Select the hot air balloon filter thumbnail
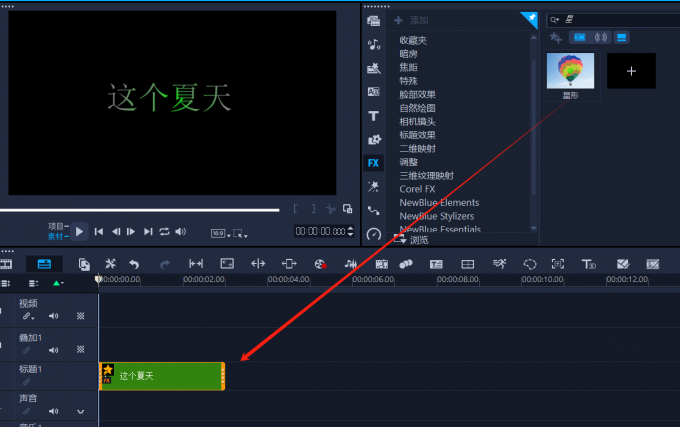This screenshot has height=427, width=680. click(570, 71)
